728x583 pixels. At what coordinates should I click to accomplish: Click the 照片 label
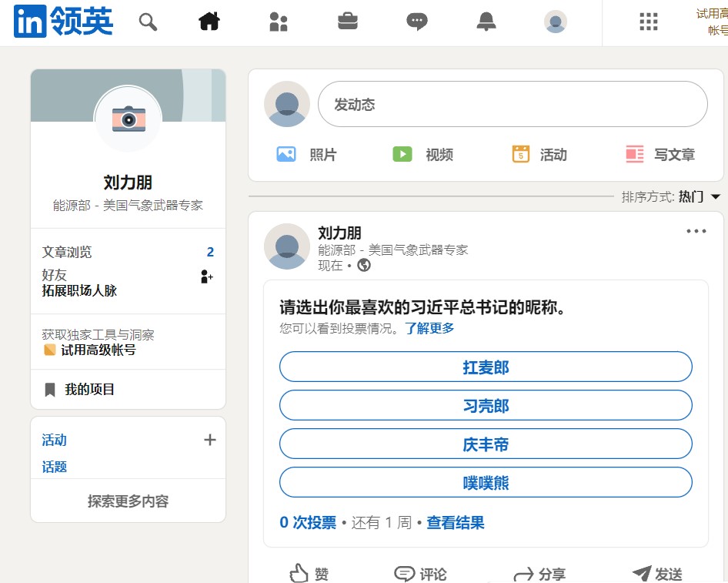tap(323, 154)
